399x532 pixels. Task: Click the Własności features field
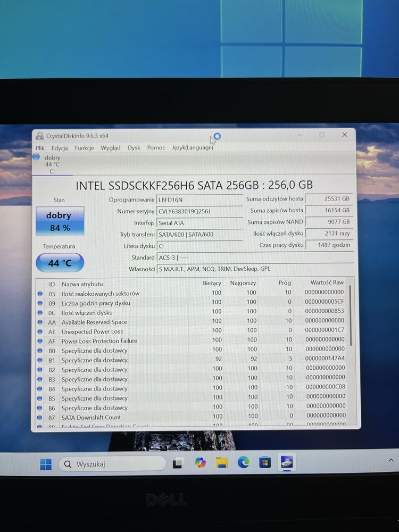[255, 269]
